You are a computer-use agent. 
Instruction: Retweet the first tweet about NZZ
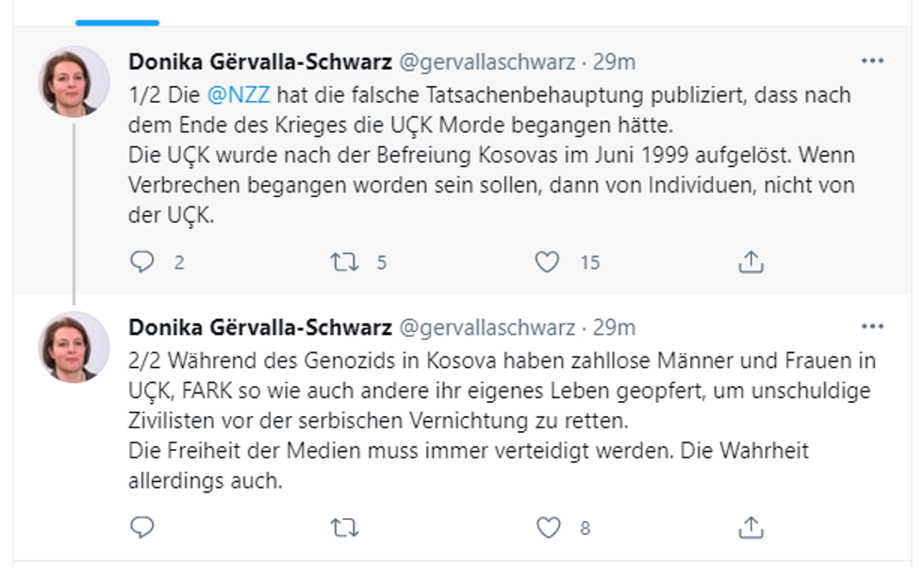(x=344, y=262)
